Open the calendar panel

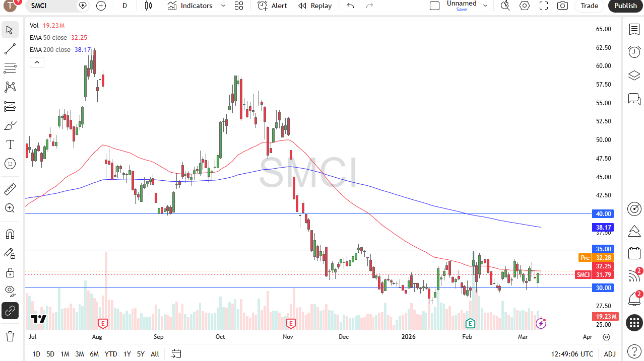coord(634,253)
